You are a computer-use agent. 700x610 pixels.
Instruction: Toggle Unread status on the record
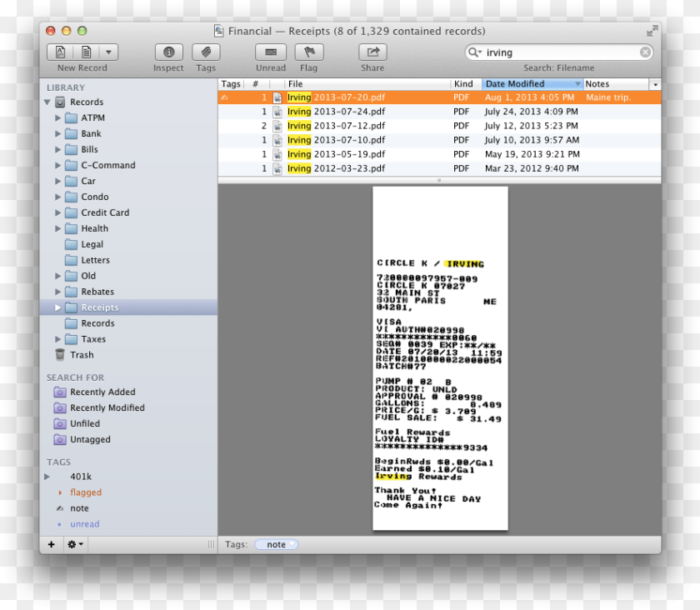point(271,52)
